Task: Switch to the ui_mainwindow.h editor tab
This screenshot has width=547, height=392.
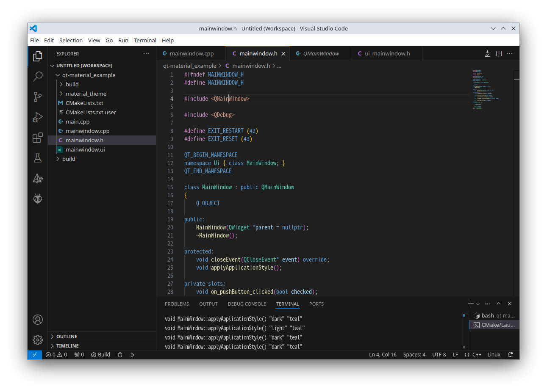Action: pyautogui.click(x=386, y=54)
